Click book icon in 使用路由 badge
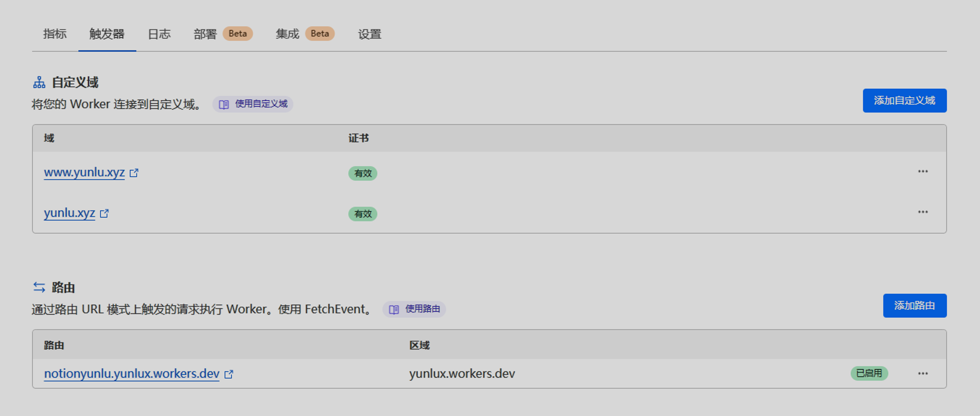Viewport: 980px width, 416px height. (x=393, y=310)
